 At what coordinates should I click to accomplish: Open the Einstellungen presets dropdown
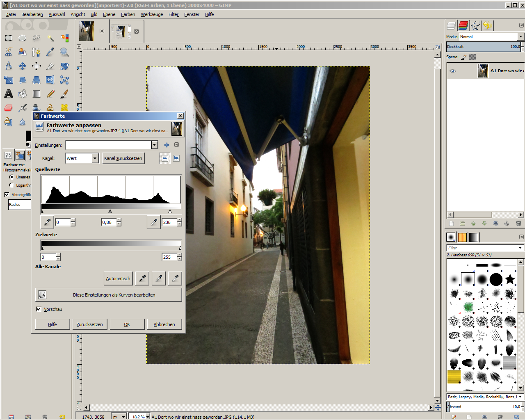(155, 145)
